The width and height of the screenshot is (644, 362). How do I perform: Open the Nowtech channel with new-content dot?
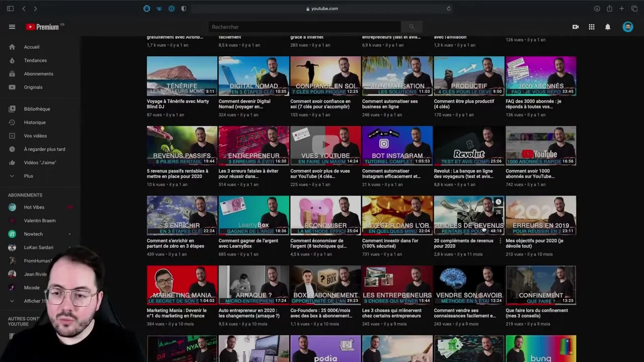point(33,234)
